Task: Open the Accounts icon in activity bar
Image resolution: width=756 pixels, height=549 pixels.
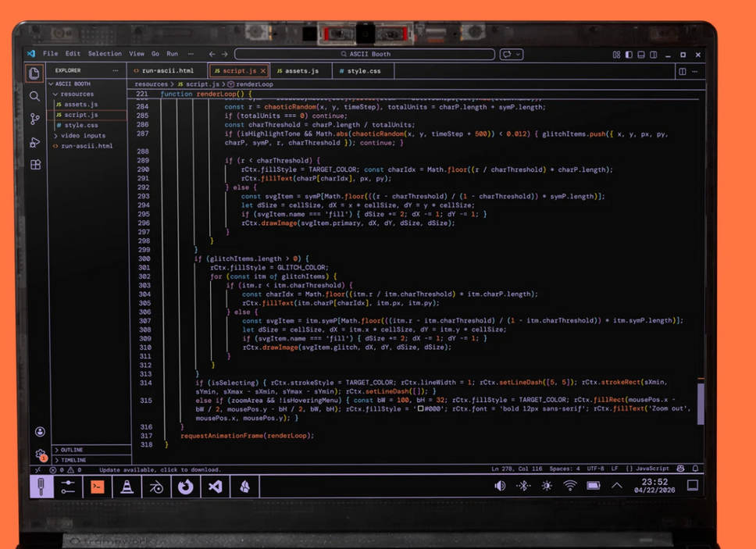Action: pyautogui.click(x=40, y=432)
